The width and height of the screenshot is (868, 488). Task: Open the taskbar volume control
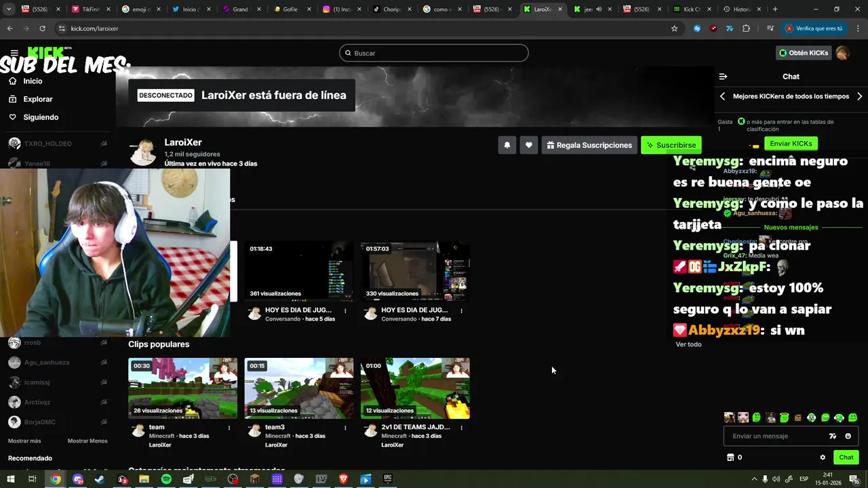pos(776,479)
